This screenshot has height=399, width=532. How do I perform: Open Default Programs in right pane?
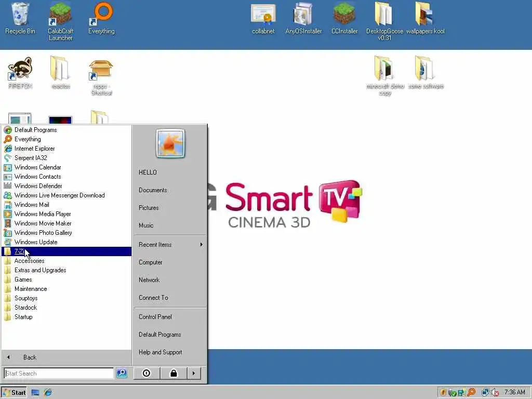[x=170, y=335]
